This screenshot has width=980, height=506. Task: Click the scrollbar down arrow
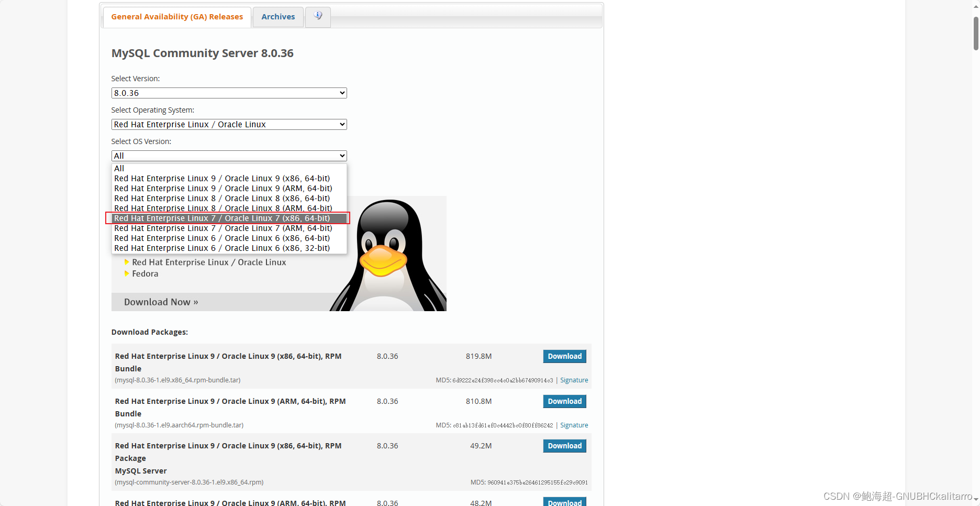(x=976, y=500)
